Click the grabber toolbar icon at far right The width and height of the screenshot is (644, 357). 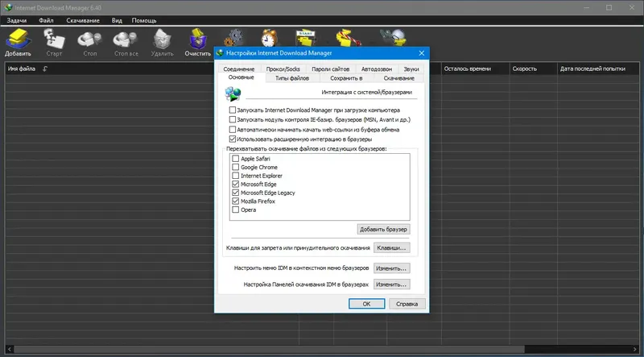(394, 37)
